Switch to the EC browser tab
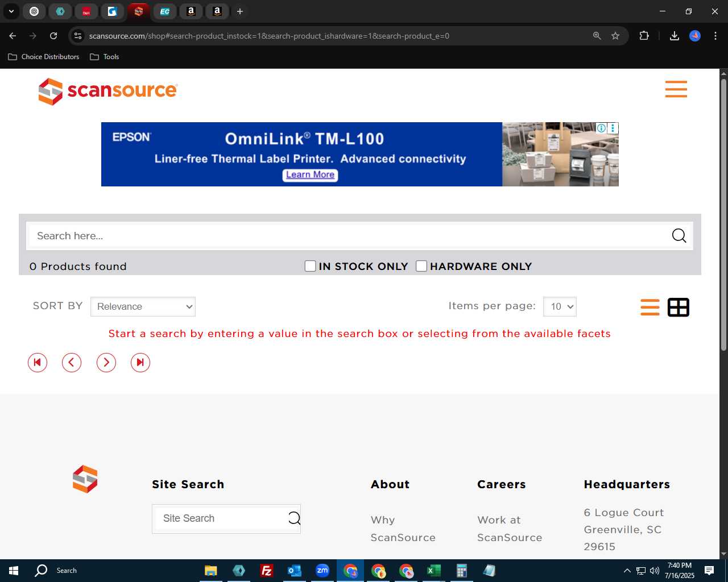728x582 pixels. (164, 11)
